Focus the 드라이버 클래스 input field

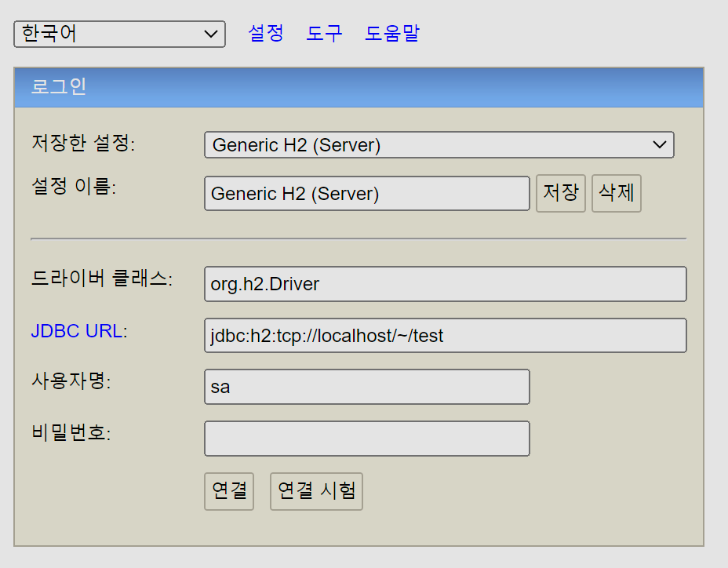[446, 284]
